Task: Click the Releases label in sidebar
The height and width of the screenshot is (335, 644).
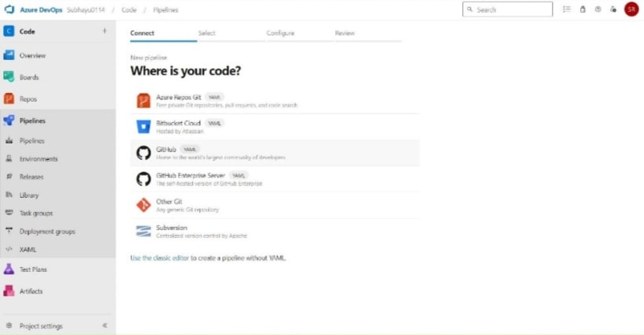Action: [31, 177]
